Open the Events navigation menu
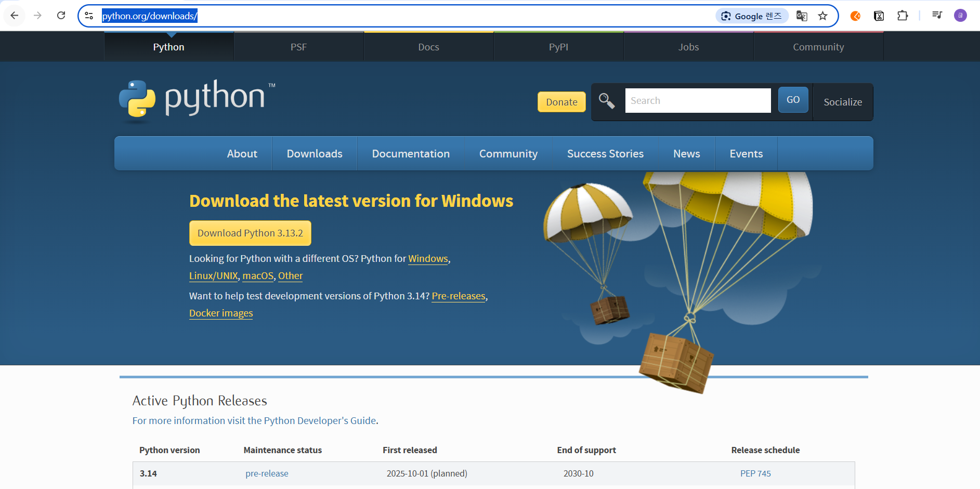The width and height of the screenshot is (980, 489). (746, 154)
